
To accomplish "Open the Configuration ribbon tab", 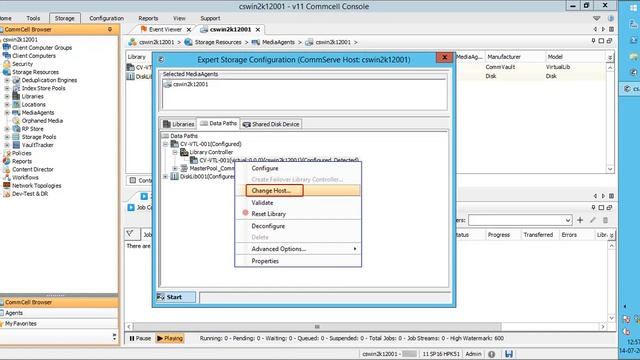I will coord(106,18).
